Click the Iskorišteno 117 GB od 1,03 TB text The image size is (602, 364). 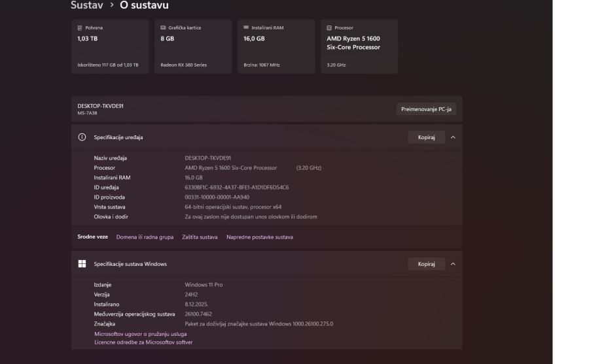click(108, 65)
